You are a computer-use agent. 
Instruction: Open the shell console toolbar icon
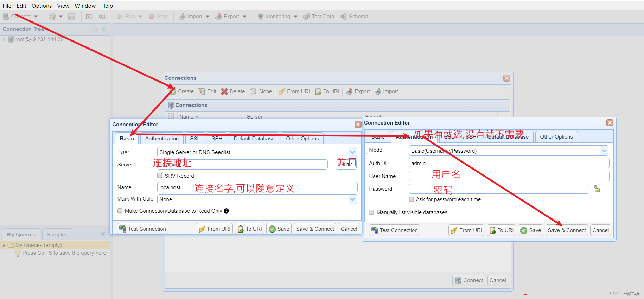point(90,17)
